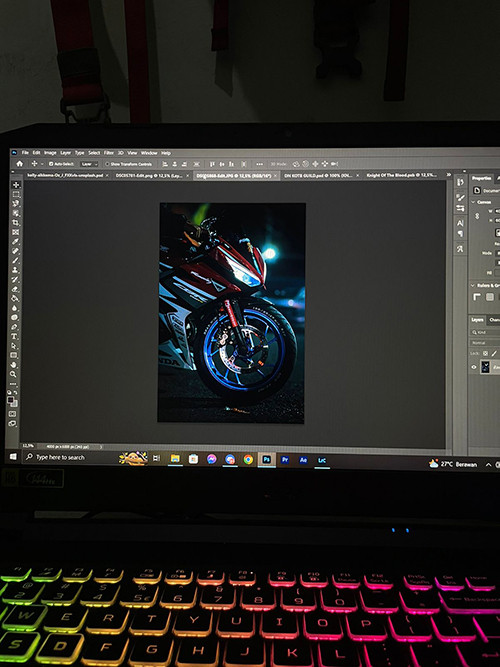Open the Brush Settings panel icon
The width and height of the screenshot is (500, 667).
tap(461, 197)
